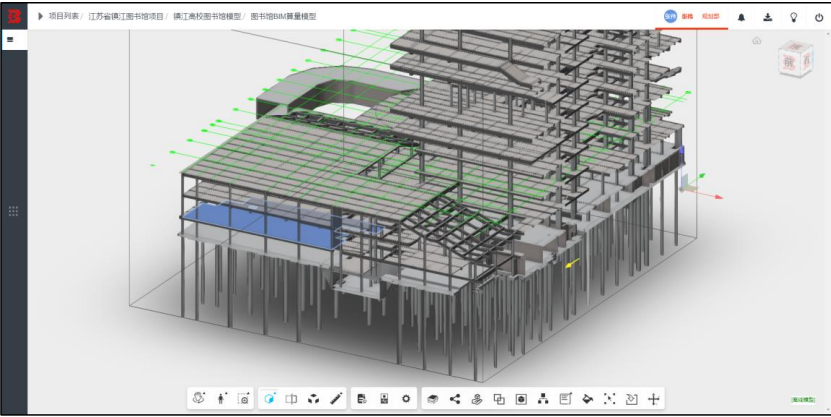Click the explode model cube icon
Image resolution: width=831 pixels, height=417 pixels.
pyautogui.click(x=313, y=399)
